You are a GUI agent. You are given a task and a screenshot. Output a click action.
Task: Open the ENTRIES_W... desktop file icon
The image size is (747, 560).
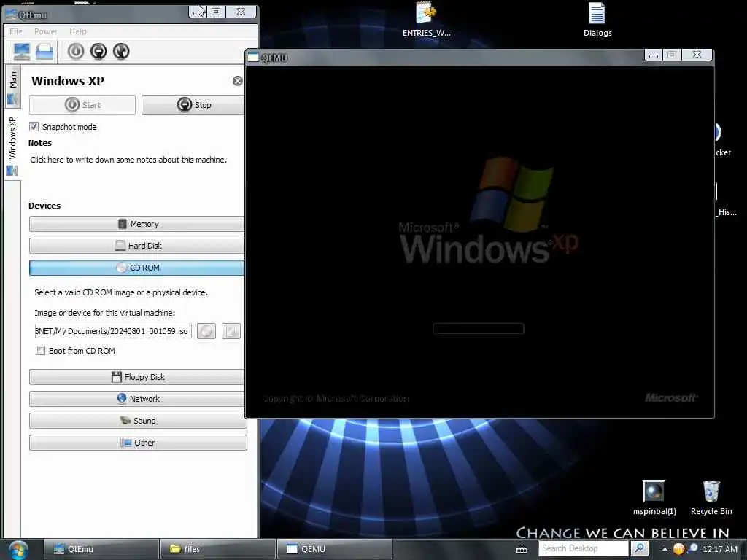click(426, 20)
